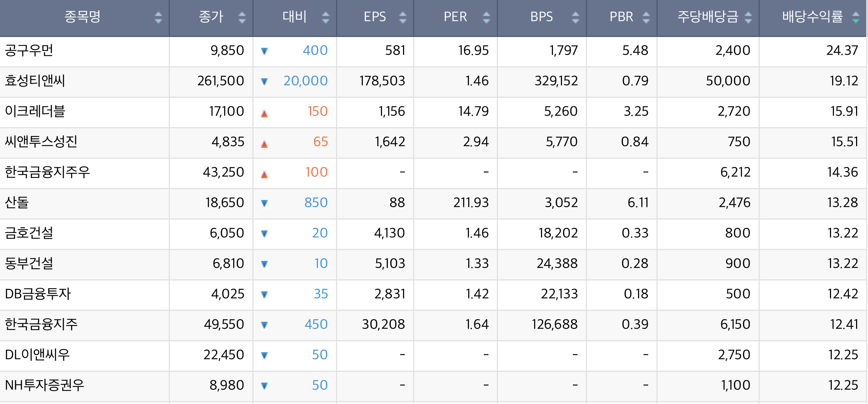Select stock name DB금융투자
Screen dimensions: 868x404
tap(38, 294)
